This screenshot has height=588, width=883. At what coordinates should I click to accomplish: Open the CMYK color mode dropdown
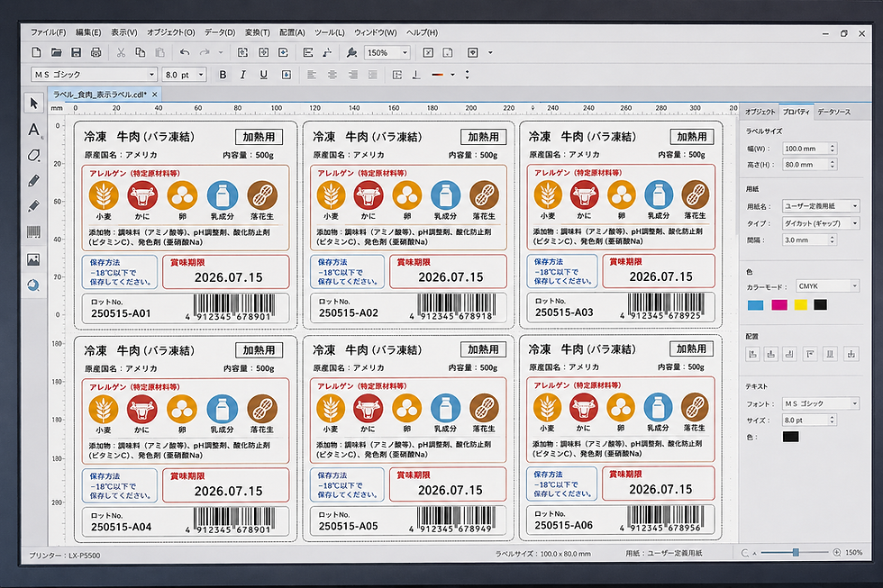click(x=827, y=285)
